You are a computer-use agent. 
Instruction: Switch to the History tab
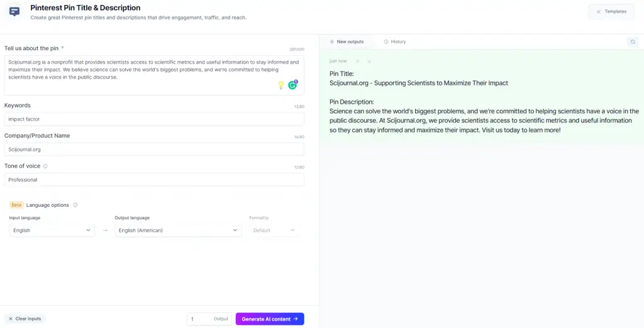tap(395, 42)
